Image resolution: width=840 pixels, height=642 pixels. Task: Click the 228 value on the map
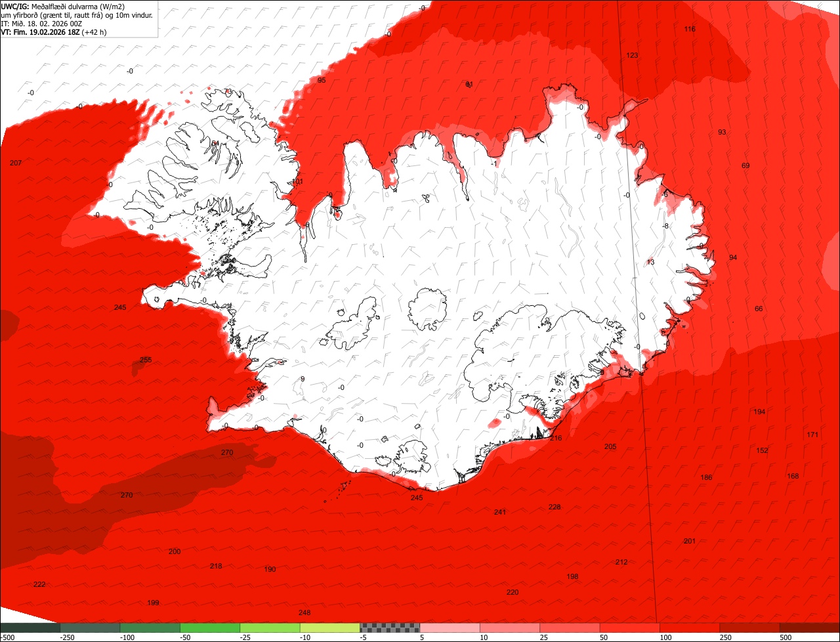(x=555, y=507)
